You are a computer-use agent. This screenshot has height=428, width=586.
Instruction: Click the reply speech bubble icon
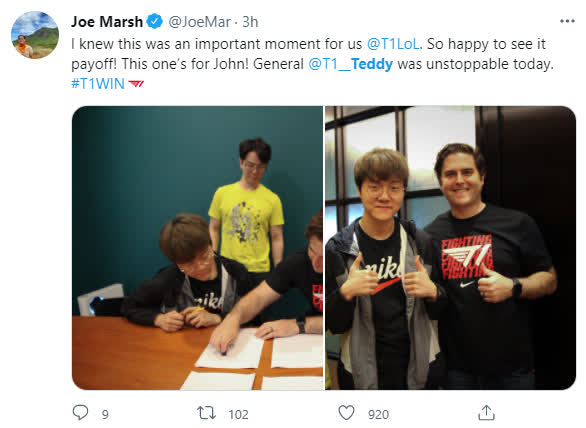pos(80,413)
